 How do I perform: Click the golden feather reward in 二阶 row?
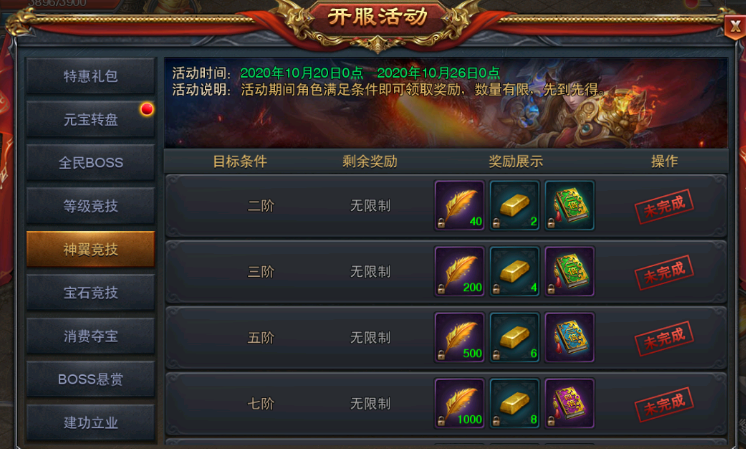click(460, 205)
